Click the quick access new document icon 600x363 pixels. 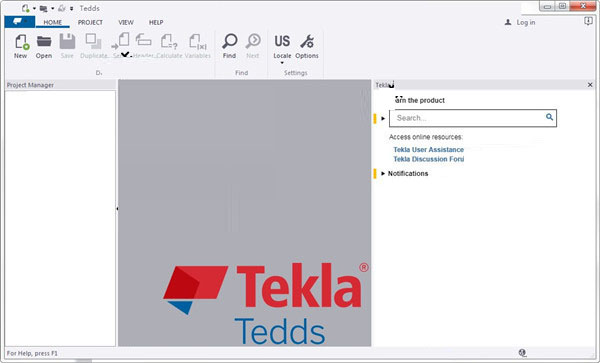point(26,8)
